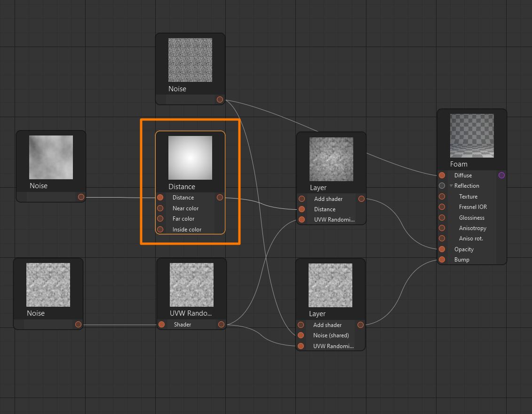532x414 pixels.
Task: Click the Anisotropy input socket
Action: 442,228
